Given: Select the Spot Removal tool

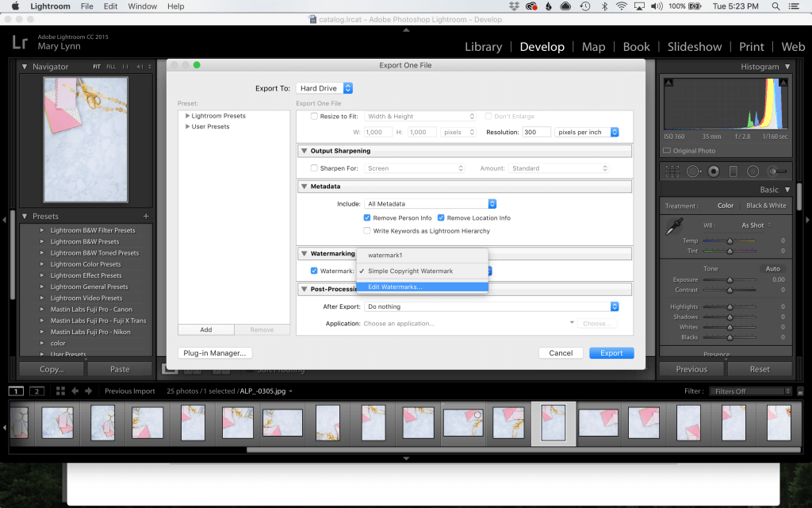Looking at the screenshot, I should coord(693,171).
